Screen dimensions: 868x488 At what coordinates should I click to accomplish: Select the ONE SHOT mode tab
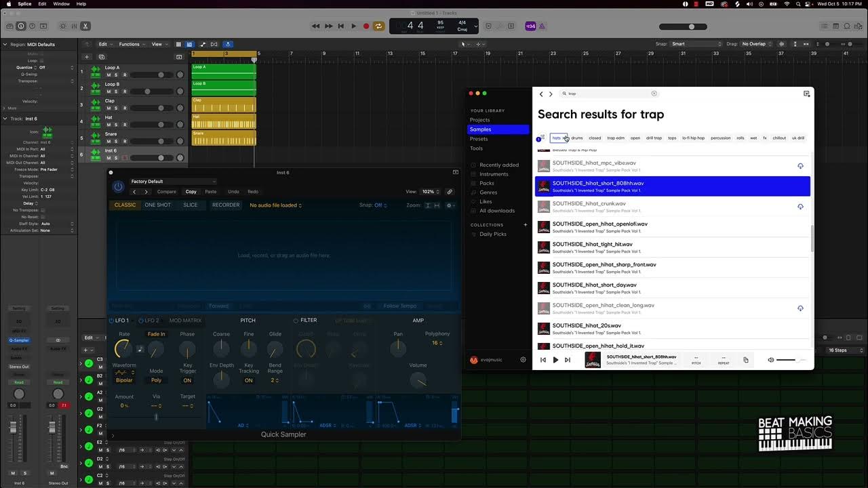[x=157, y=205]
